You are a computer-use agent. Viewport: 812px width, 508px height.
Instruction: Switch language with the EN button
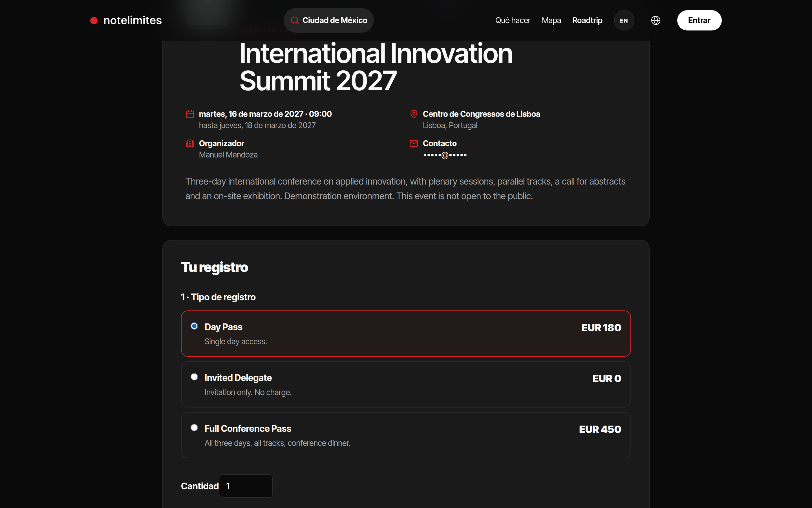[x=624, y=21]
